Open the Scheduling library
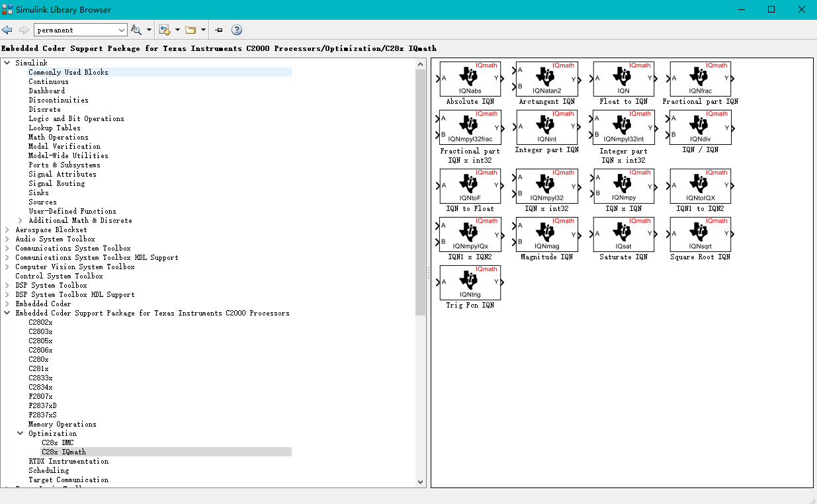Screen dimensions: 817x504 point(48,470)
